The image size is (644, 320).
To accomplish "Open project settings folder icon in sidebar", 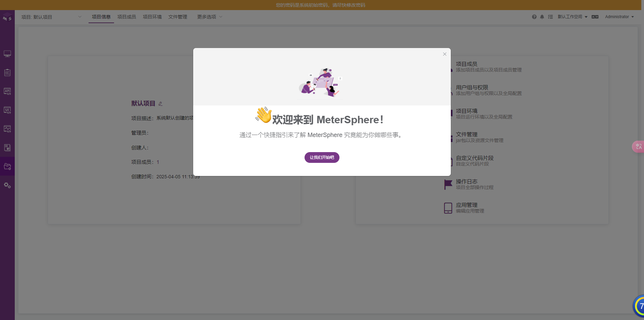I will coord(7,167).
